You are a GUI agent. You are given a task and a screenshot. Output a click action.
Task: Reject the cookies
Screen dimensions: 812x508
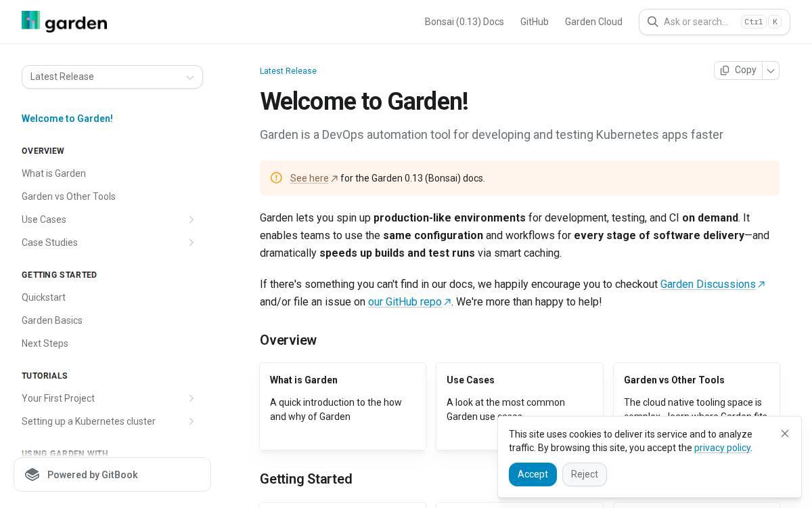click(585, 474)
